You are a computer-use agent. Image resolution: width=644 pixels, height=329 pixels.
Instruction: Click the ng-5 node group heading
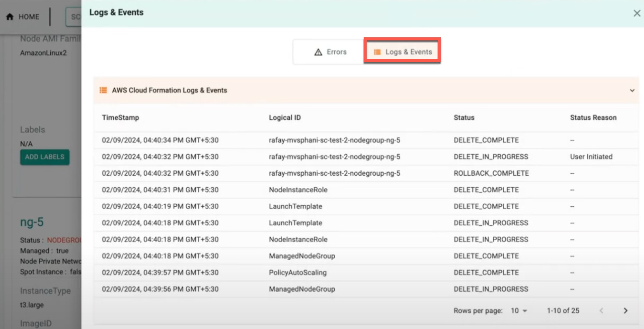[x=32, y=222]
